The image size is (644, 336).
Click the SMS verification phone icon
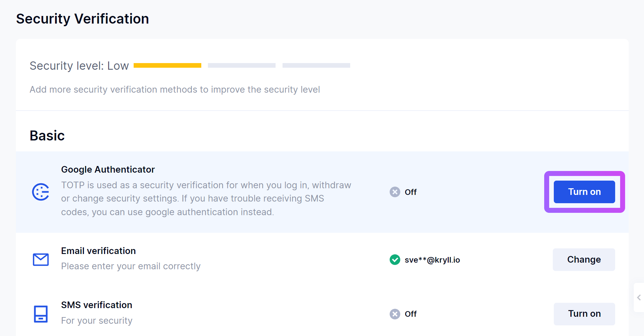coord(41,314)
